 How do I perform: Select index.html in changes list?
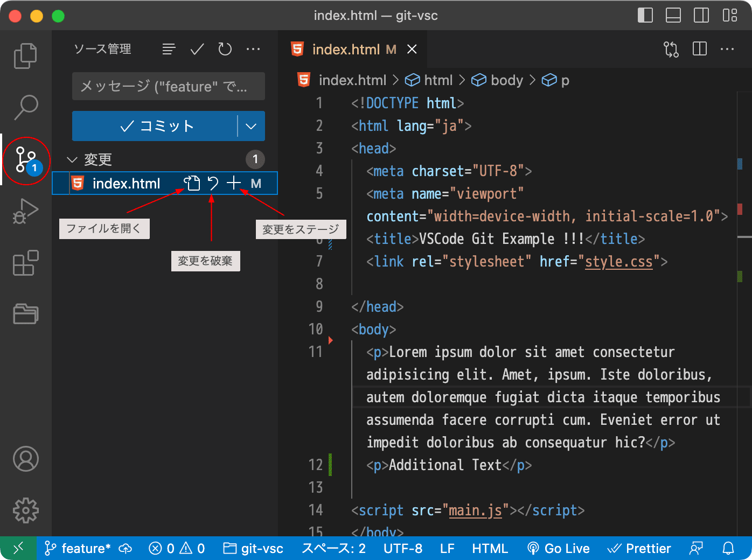click(x=165, y=184)
